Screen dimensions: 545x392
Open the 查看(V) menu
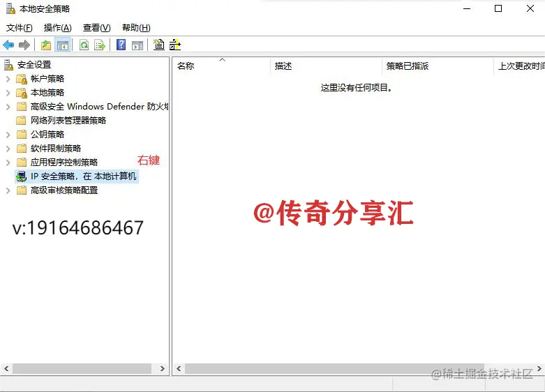pyautogui.click(x=96, y=28)
